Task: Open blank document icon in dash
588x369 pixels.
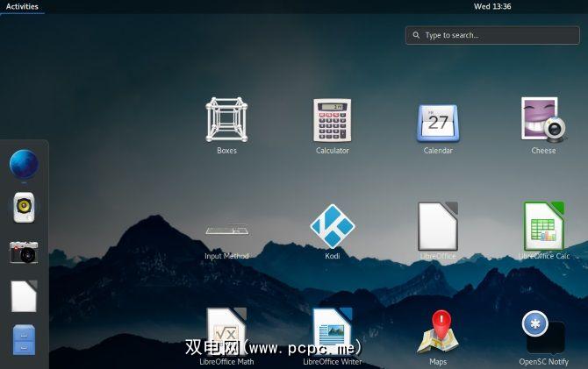Action: [24, 296]
